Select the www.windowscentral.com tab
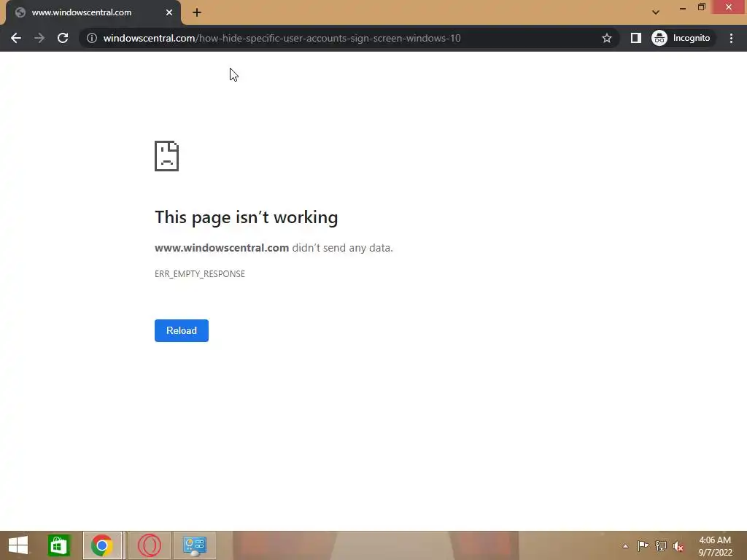This screenshot has height=560, width=747. (93, 12)
